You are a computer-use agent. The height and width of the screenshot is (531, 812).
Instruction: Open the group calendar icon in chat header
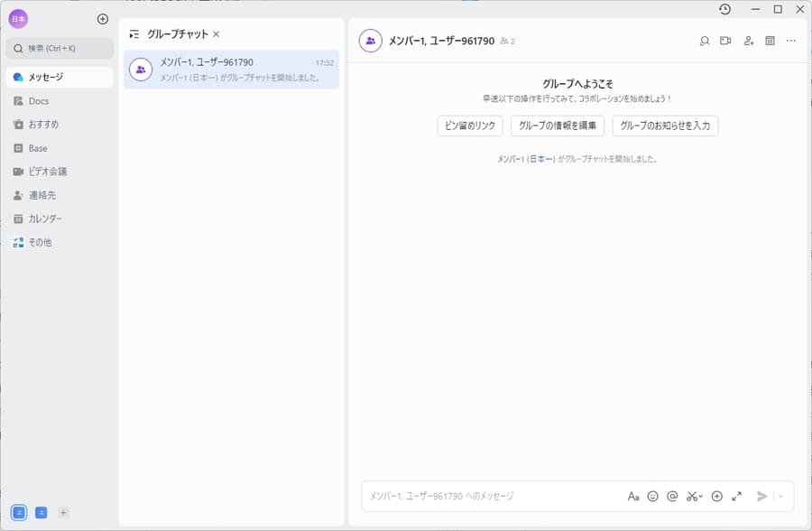[x=769, y=41]
